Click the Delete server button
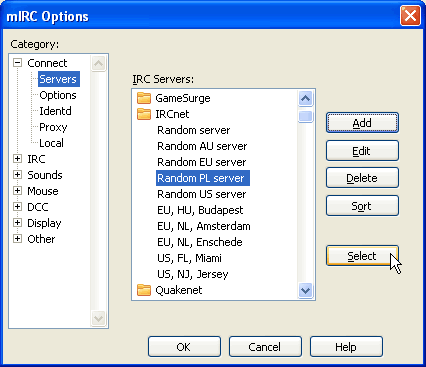The height and width of the screenshot is (367, 426). (362, 178)
